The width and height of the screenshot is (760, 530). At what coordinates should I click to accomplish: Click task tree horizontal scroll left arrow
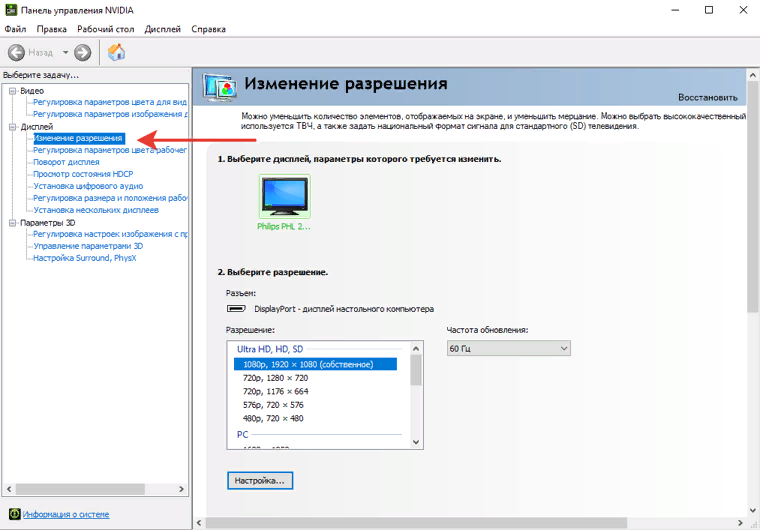(x=9, y=489)
